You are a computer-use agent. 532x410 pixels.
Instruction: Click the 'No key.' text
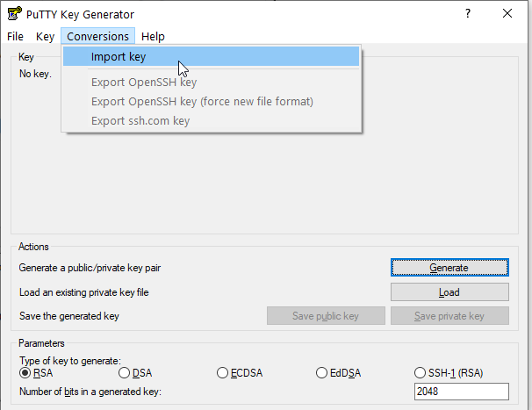tap(35, 74)
